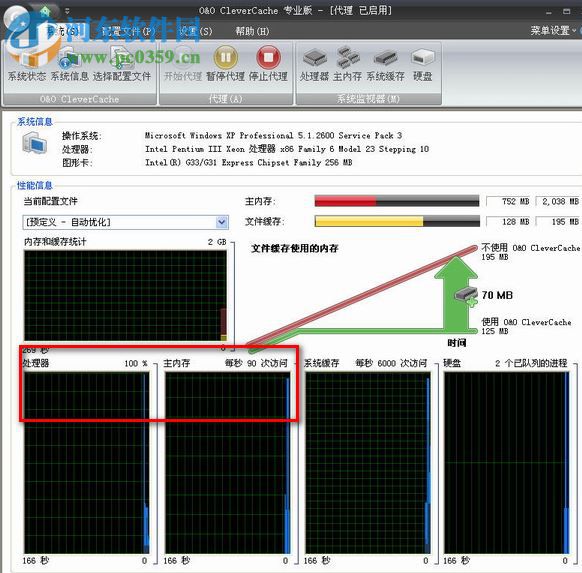This screenshot has width=582, height=573.
Task: Click the 70 MB label
Action: [x=497, y=295]
